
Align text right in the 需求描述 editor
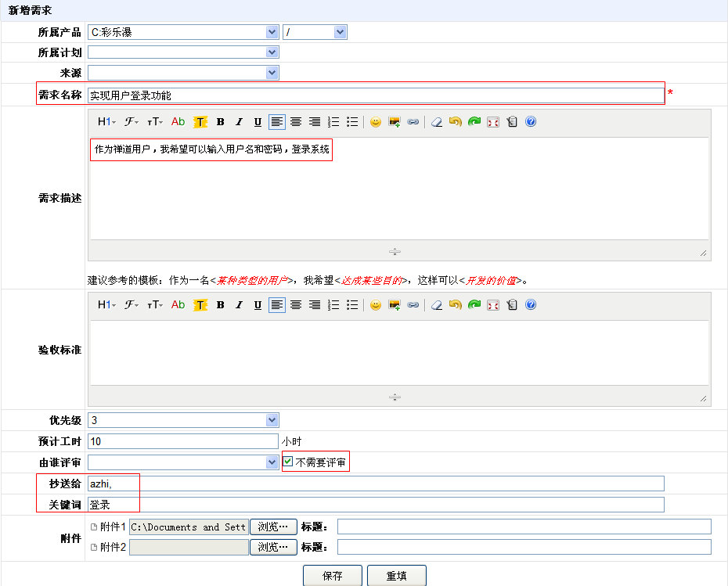pos(315,122)
